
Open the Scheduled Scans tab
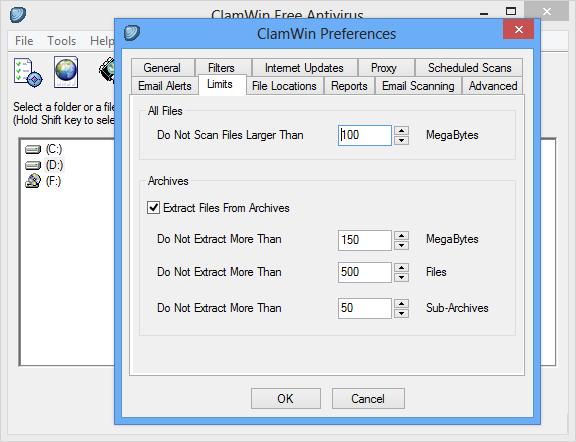pyautogui.click(x=469, y=68)
